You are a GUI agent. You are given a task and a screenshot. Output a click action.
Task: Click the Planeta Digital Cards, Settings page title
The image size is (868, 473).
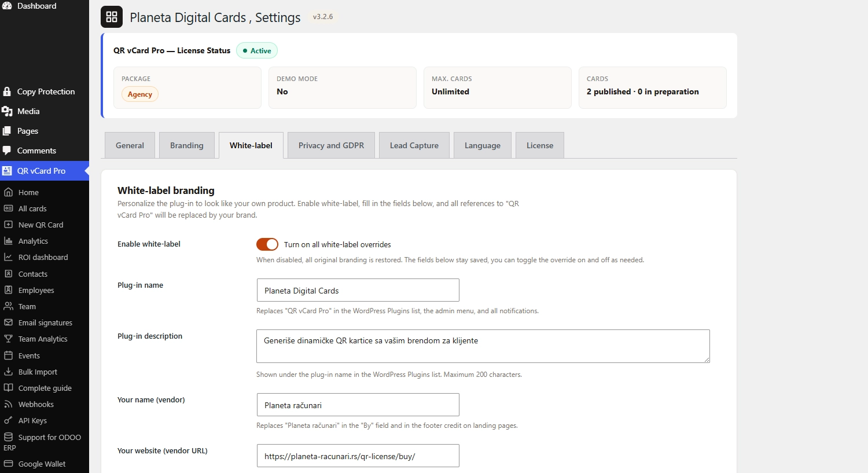click(x=215, y=17)
